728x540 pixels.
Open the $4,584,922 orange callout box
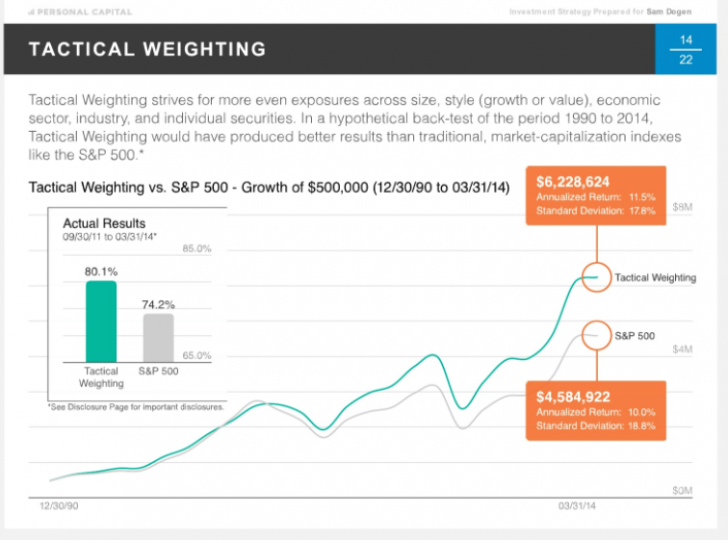click(x=596, y=410)
